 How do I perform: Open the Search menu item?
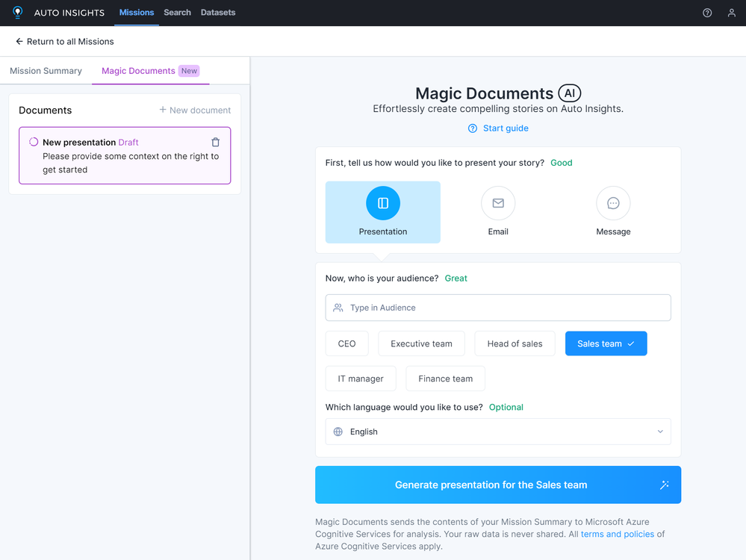(x=177, y=13)
